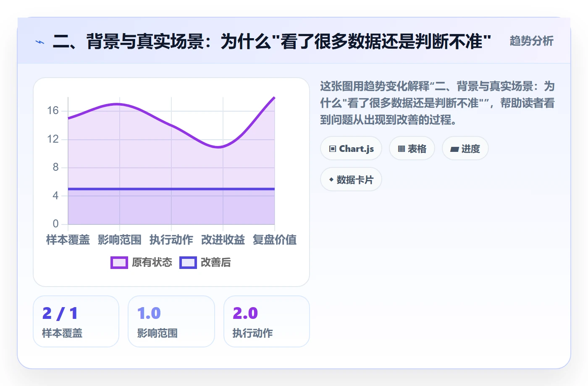This screenshot has height=386, width=588.
Task: Toggle the 改善后 legend color box
Action: (x=188, y=263)
